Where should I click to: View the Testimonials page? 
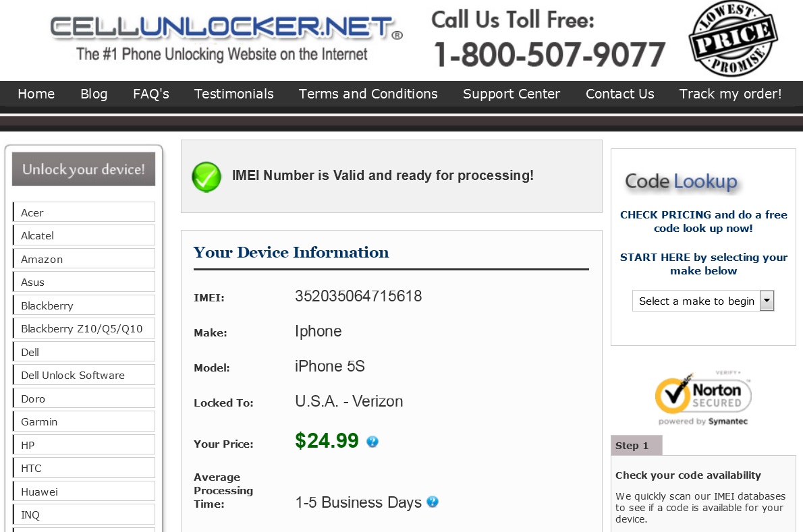(234, 94)
